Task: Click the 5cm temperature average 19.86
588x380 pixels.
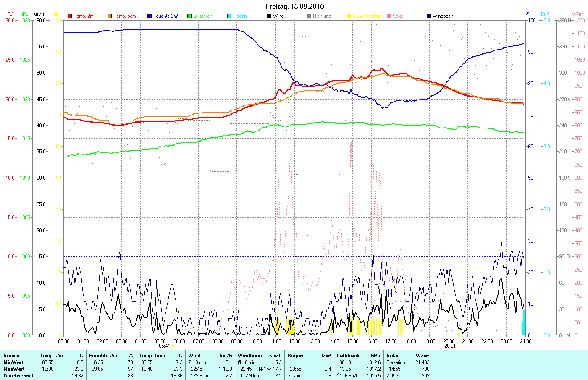Action: [177, 376]
